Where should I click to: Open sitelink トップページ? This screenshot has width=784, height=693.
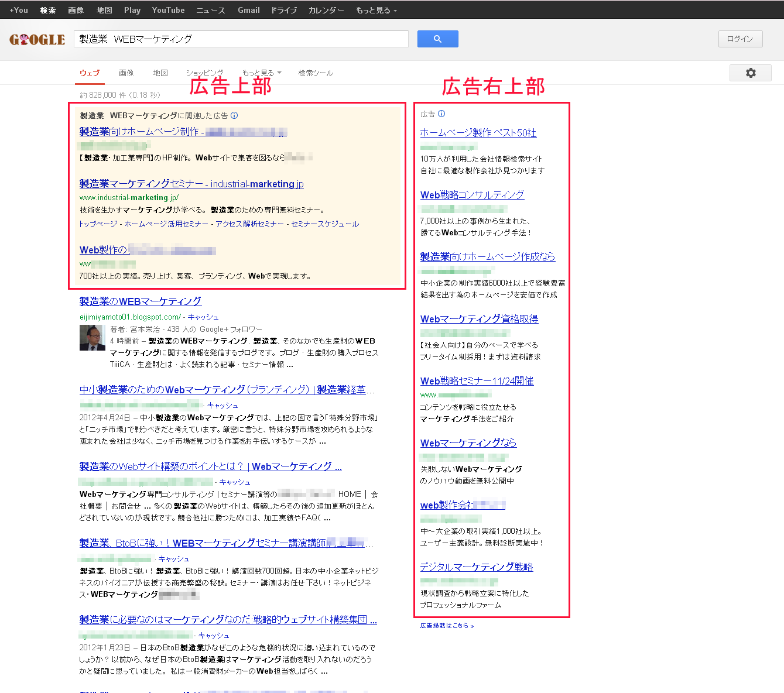click(x=98, y=224)
